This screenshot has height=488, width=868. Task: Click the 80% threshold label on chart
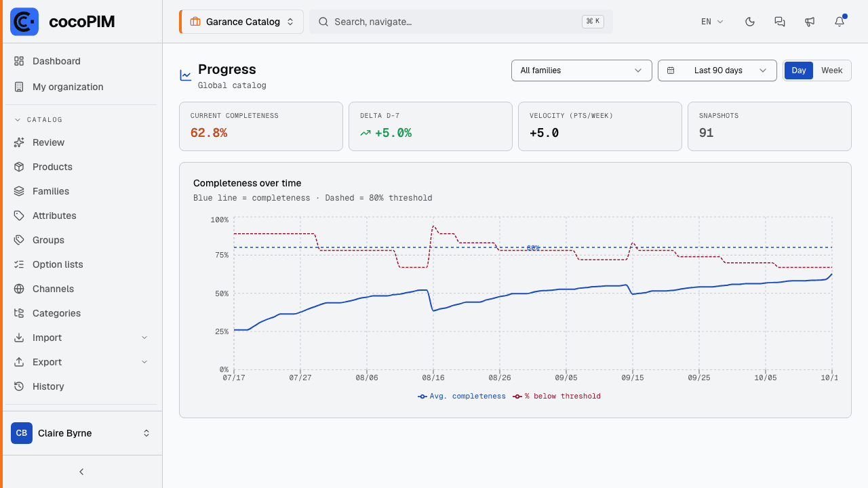click(x=533, y=248)
